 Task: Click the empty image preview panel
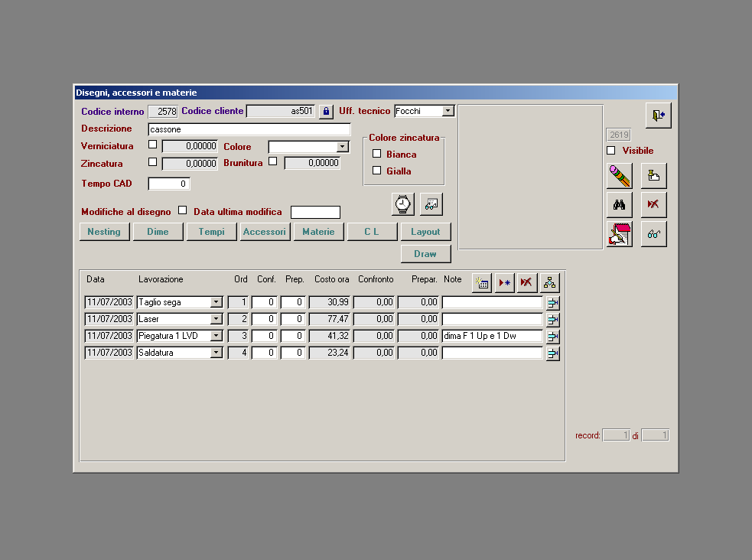pyautogui.click(x=530, y=177)
